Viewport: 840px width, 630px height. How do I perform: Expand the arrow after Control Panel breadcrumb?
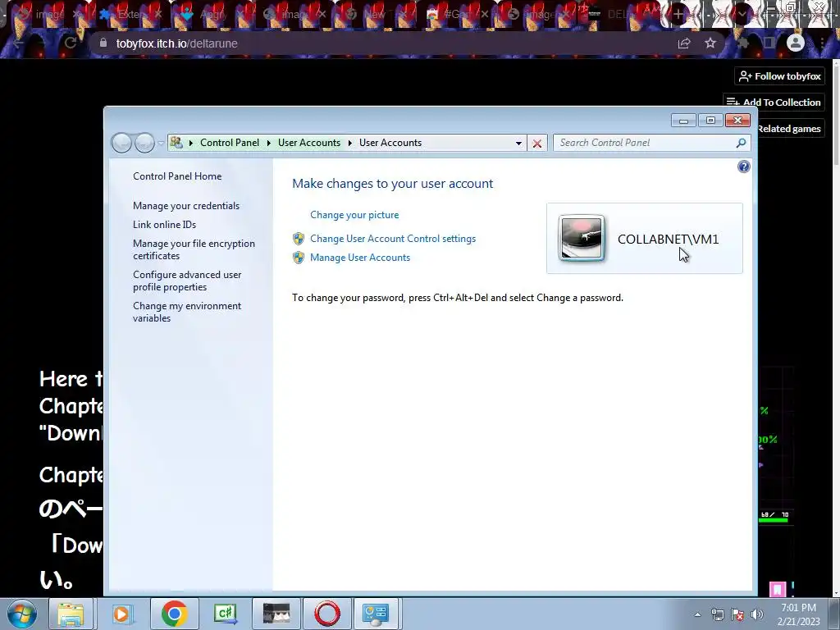click(x=268, y=143)
